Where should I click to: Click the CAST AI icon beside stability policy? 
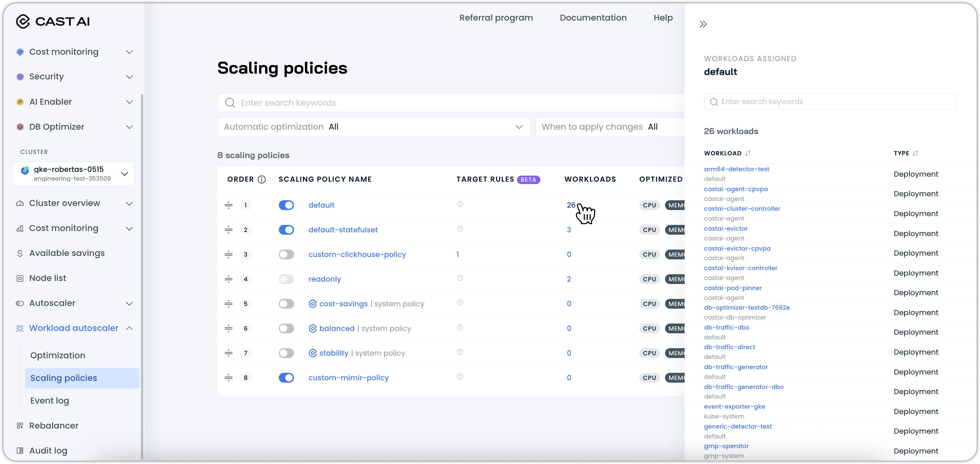[x=312, y=353]
